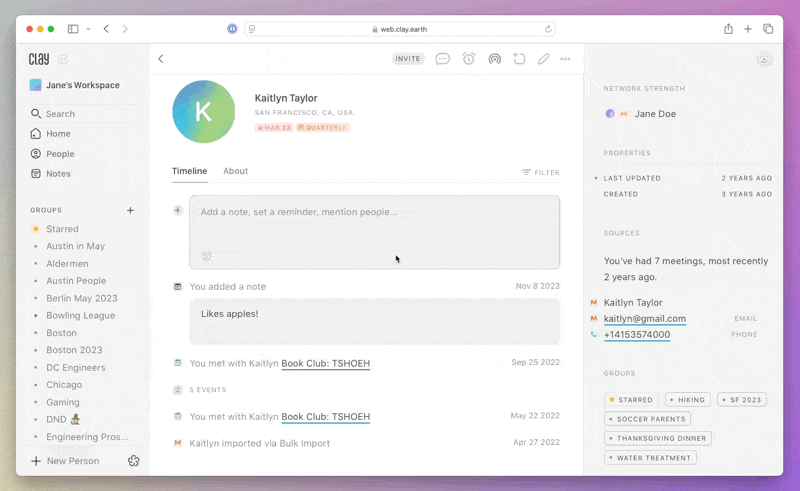The image size is (800, 491).
Task: Open the Starred group in sidebar
Action: pyautogui.click(x=62, y=229)
